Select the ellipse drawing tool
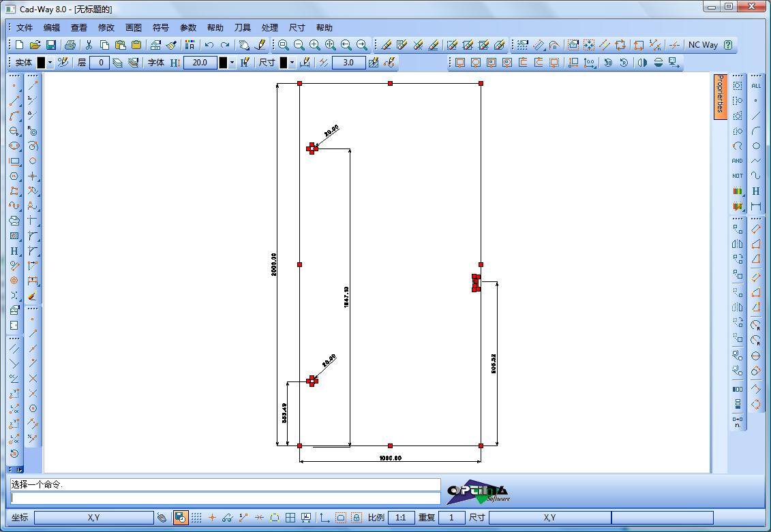Screen dimensions: 771x532 (x=14, y=146)
